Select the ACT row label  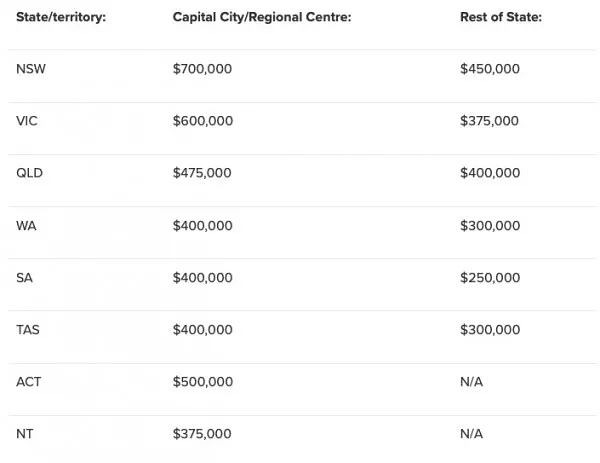coord(28,382)
